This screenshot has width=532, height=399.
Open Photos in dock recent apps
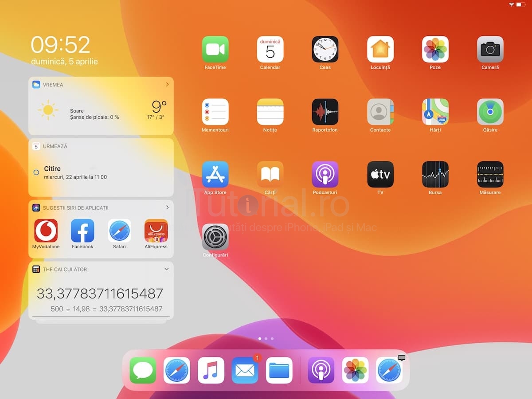point(355,370)
